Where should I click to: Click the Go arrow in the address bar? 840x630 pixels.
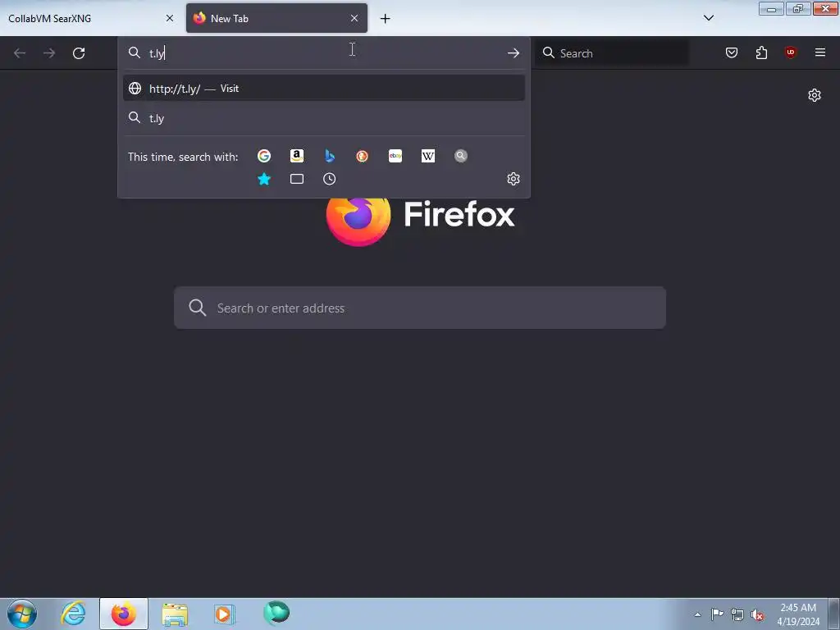click(514, 53)
